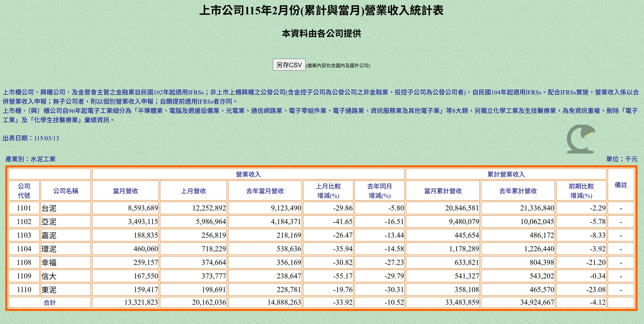Click company name 嘉泥
644x324 pixels.
point(49,235)
